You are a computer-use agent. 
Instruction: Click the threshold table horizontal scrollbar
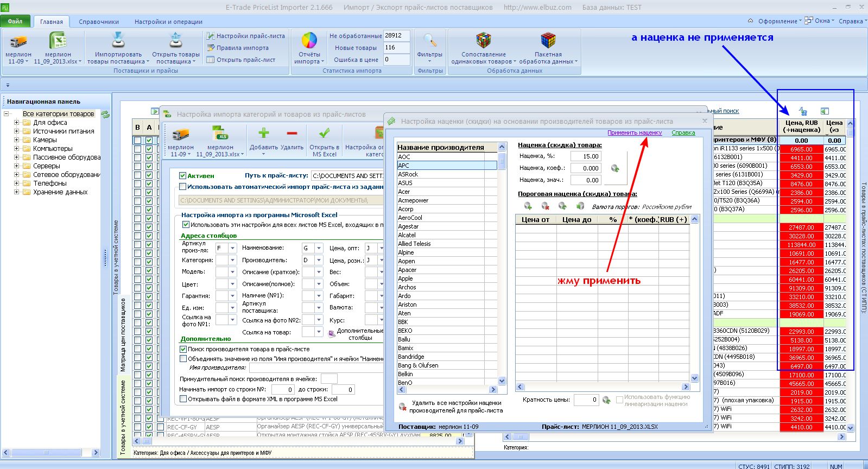click(x=603, y=387)
